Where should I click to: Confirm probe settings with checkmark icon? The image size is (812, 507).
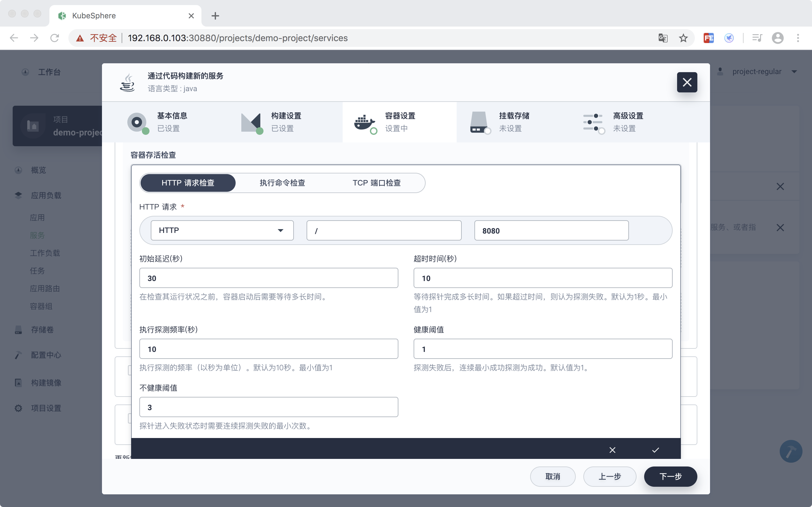click(x=655, y=450)
